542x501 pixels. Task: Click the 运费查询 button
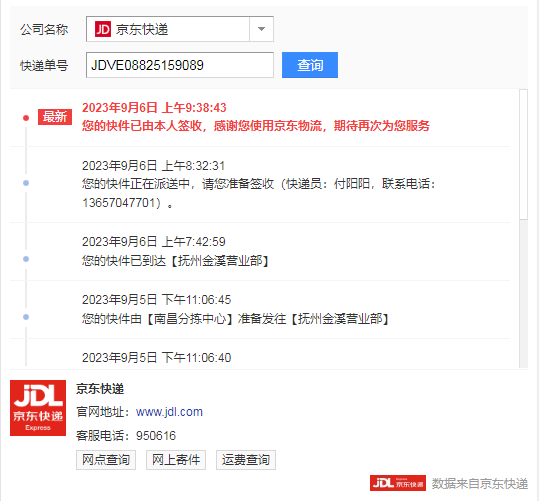tap(246, 460)
